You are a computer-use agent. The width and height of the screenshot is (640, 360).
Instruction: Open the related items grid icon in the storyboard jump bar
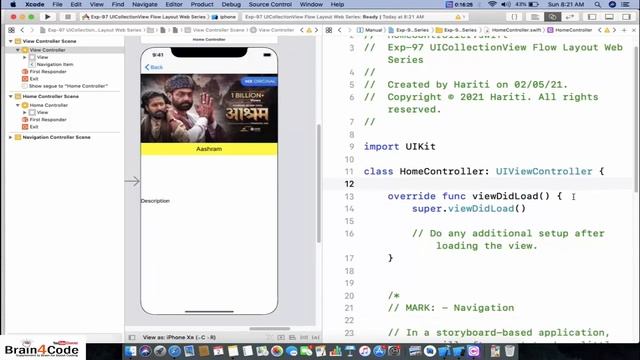tap(11, 30)
